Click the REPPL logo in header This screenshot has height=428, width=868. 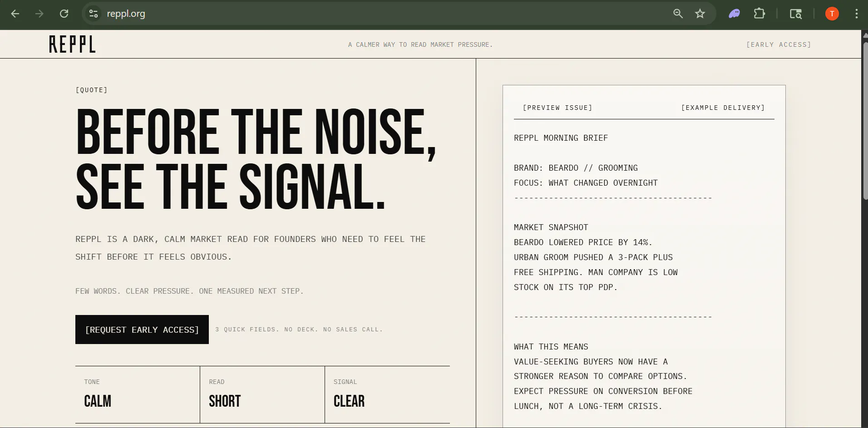pos(72,44)
